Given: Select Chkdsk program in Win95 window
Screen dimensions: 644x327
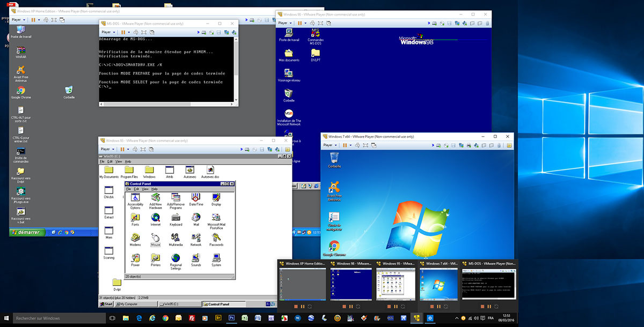Looking at the screenshot, I should point(109,192).
